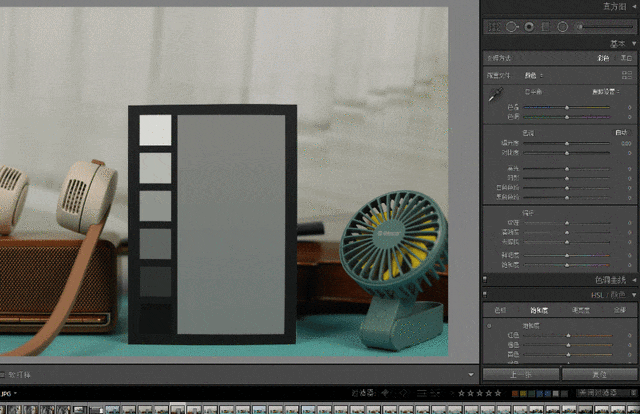Click the HSL targeted adjustment tool
Image resolution: width=640 pixels, height=414 pixels.
coord(490,326)
